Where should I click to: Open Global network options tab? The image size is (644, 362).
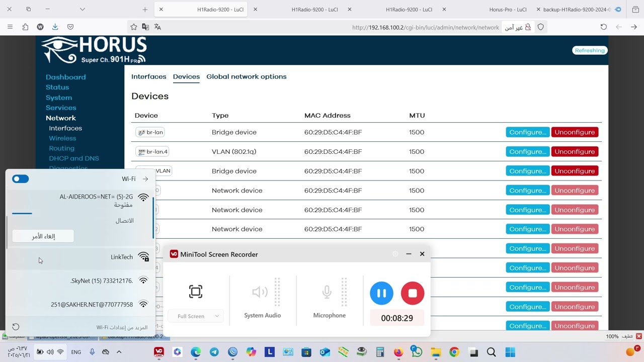pyautogui.click(x=247, y=76)
